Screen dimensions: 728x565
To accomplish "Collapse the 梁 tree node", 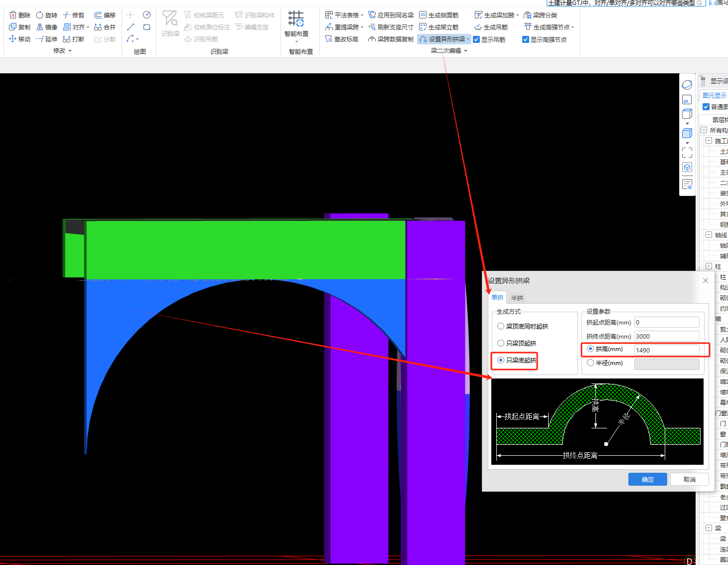I will (709, 528).
